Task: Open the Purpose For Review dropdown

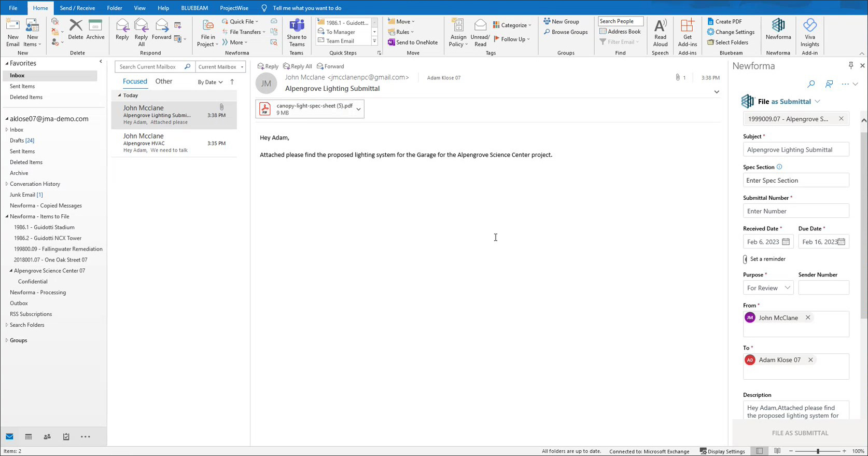Action: click(x=768, y=288)
